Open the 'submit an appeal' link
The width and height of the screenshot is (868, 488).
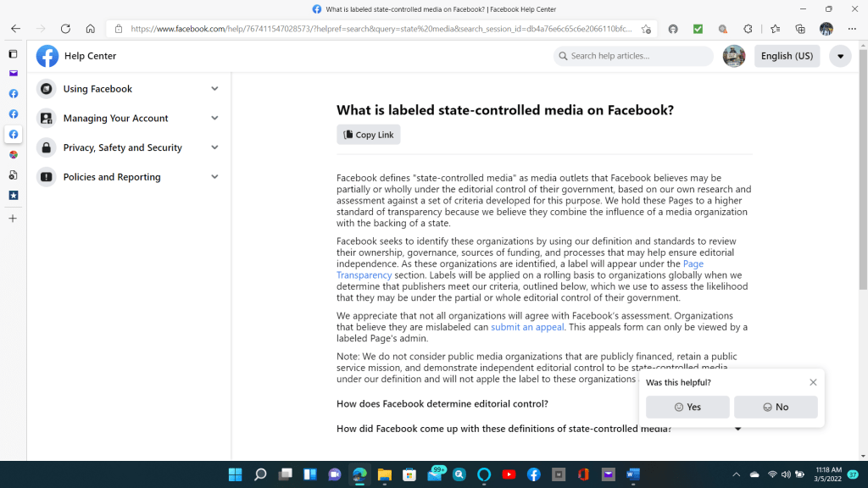pos(527,327)
